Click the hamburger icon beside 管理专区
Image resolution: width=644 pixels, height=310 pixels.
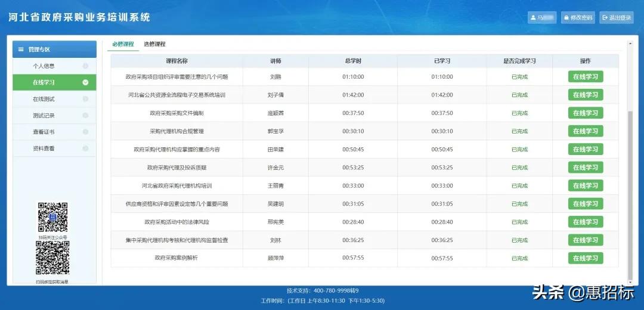tap(21, 49)
